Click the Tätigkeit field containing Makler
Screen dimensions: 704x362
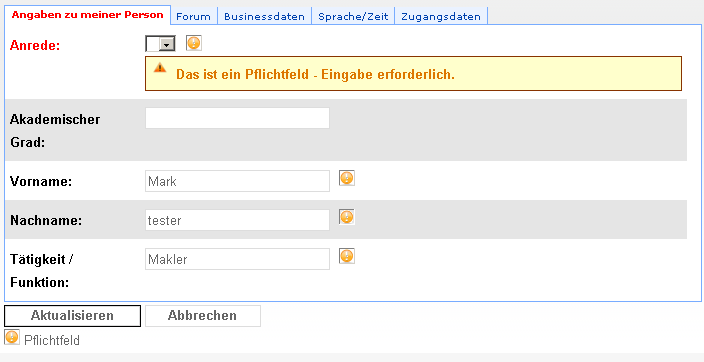237,259
